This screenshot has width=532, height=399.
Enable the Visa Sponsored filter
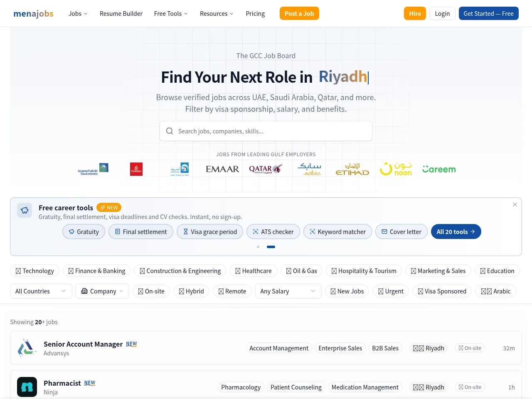pos(442,291)
